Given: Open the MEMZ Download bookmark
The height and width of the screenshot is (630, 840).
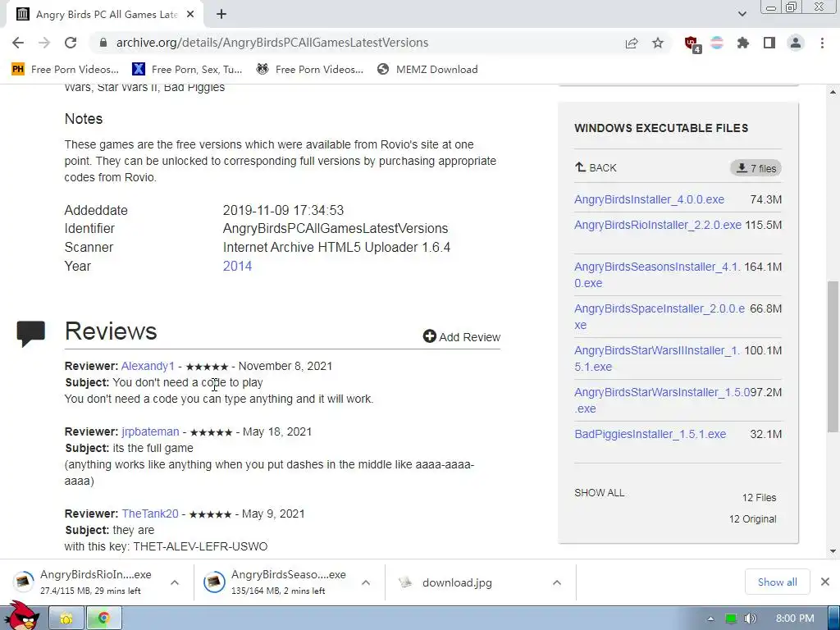Looking at the screenshot, I should [x=427, y=69].
